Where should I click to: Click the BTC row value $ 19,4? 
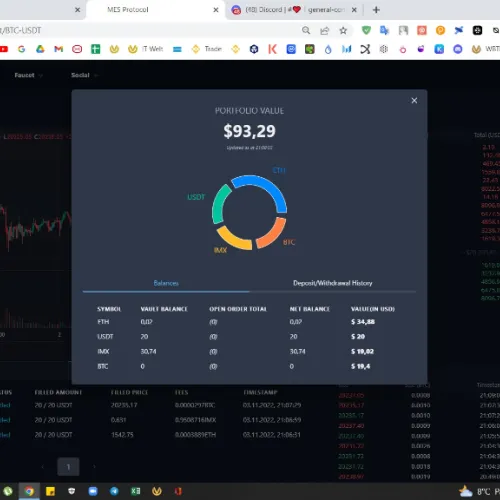(360, 366)
